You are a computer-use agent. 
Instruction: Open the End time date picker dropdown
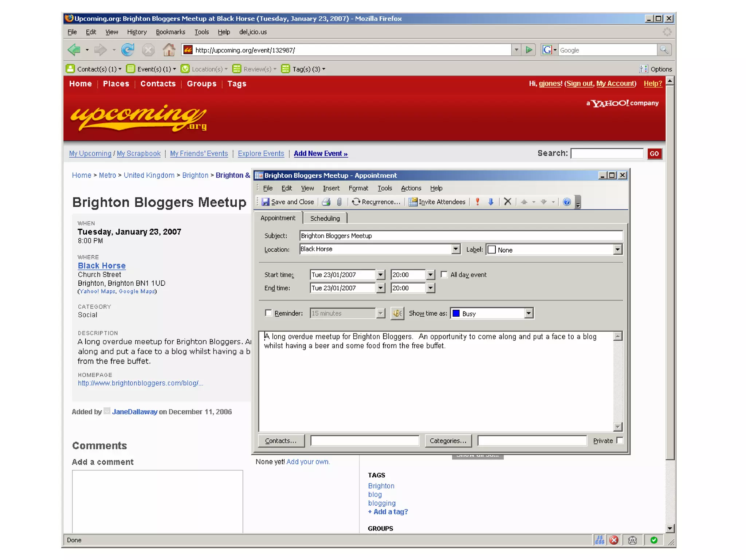[x=380, y=288]
